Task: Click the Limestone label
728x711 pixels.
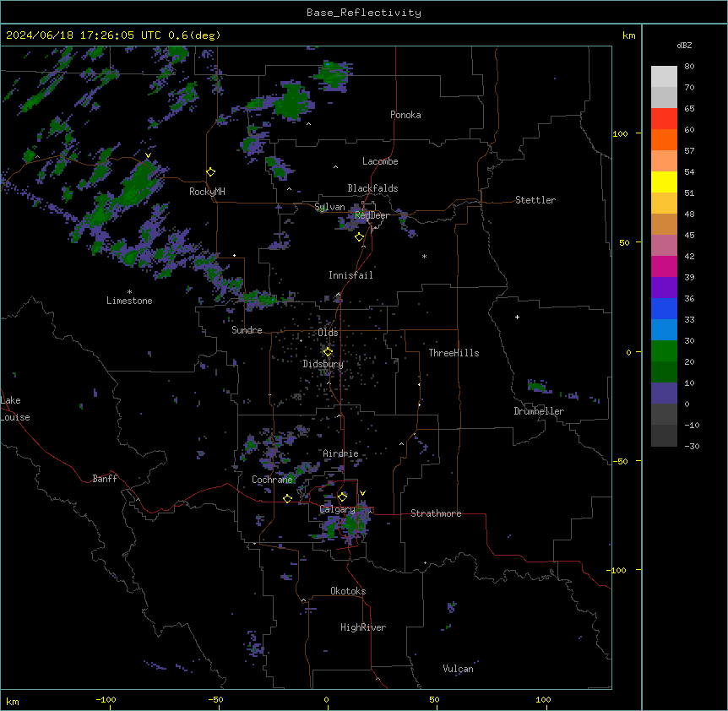Action: pyautogui.click(x=129, y=301)
